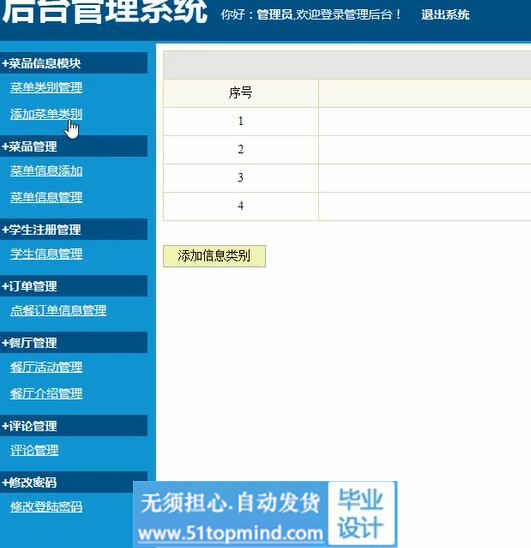Expand the +学生注册管理 section header
Image resolution: width=531 pixels, height=548 pixels.
coord(73,229)
